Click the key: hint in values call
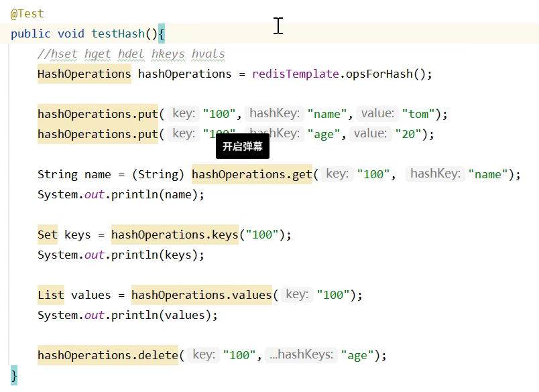 click(297, 294)
